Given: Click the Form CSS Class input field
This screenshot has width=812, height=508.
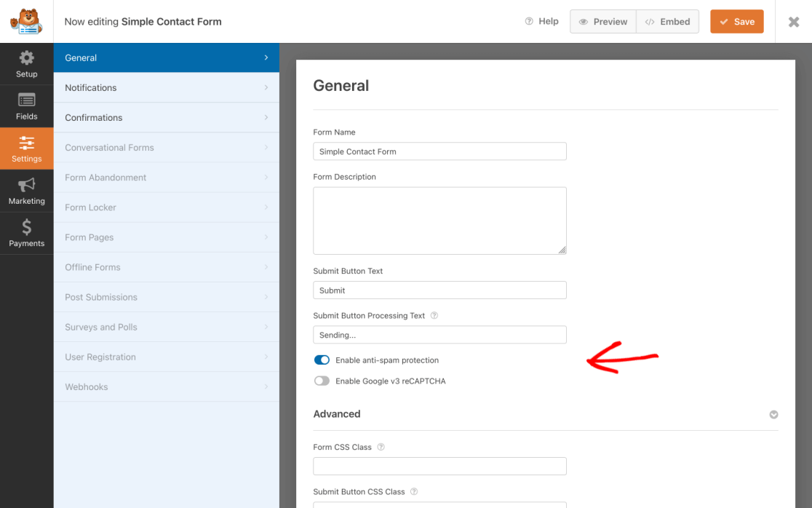Looking at the screenshot, I should click(439, 466).
